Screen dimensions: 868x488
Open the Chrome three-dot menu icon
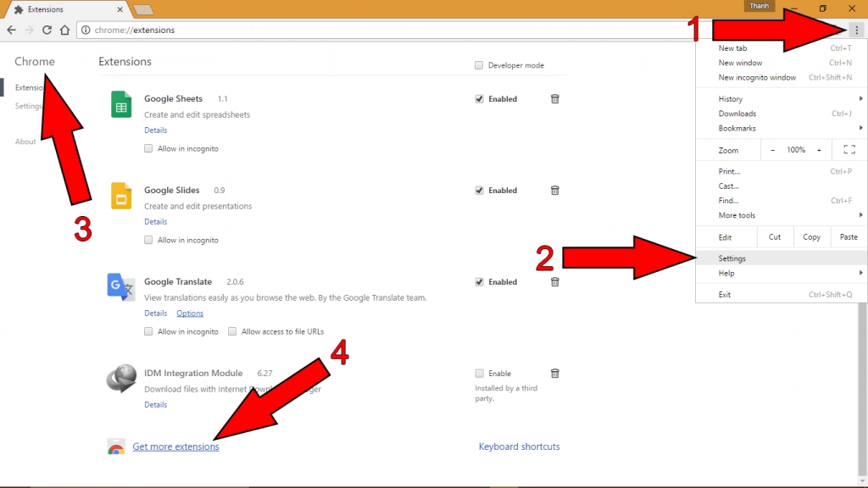(856, 30)
